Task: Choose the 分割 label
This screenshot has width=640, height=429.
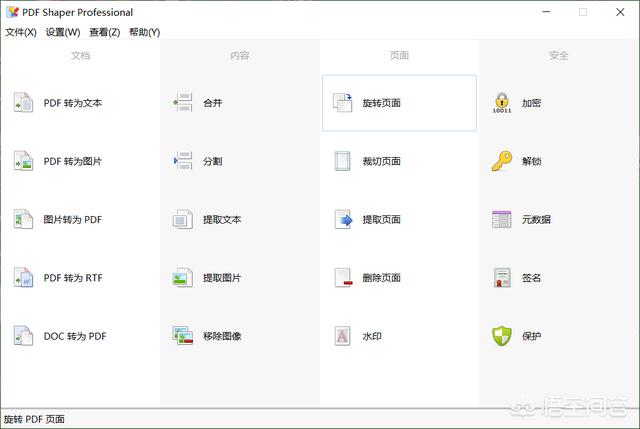Action: [x=213, y=161]
